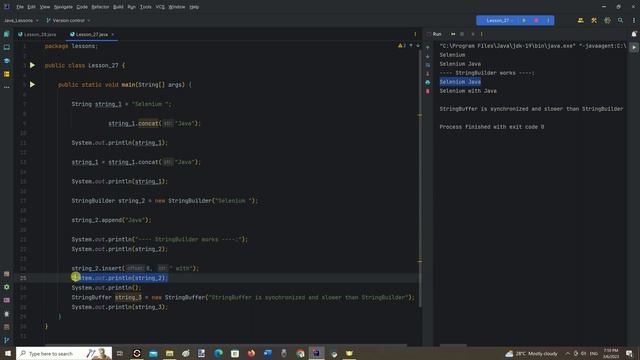The width and height of the screenshot is (640, 360).
Task: Open the VCS menu
Action: [x=160, y=7]
